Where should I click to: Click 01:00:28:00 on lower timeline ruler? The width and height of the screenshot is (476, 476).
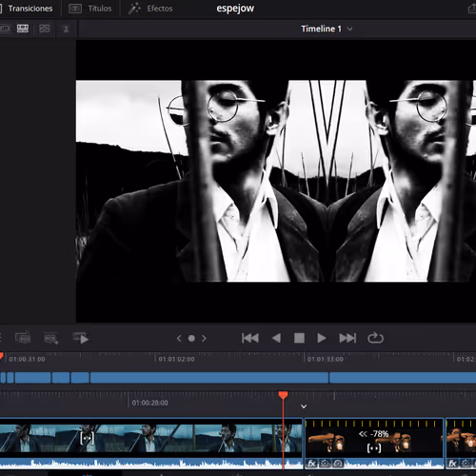149,403
